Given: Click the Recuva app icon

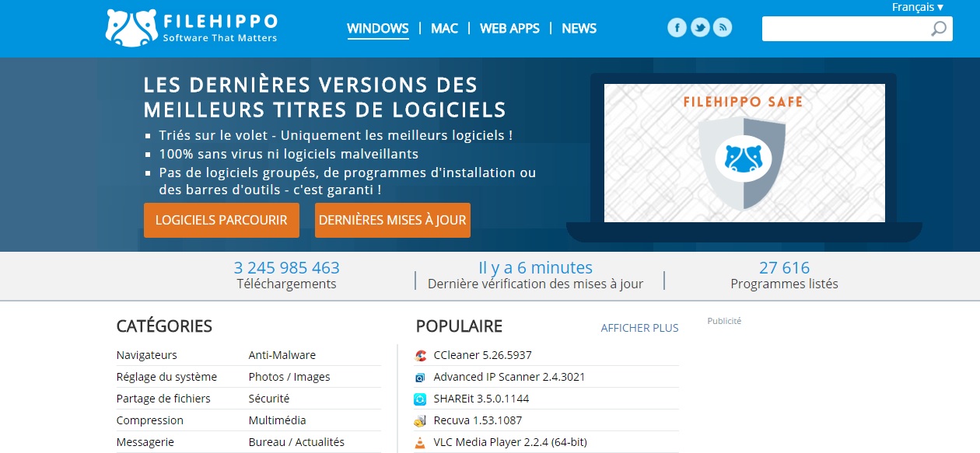Looking at the screenshot, I should [420, 420].
